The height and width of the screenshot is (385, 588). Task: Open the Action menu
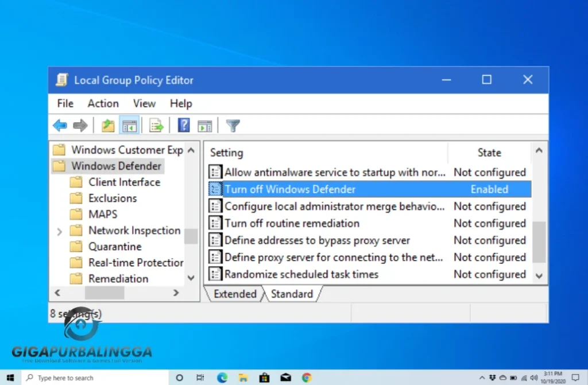click(x=103, y=103)
